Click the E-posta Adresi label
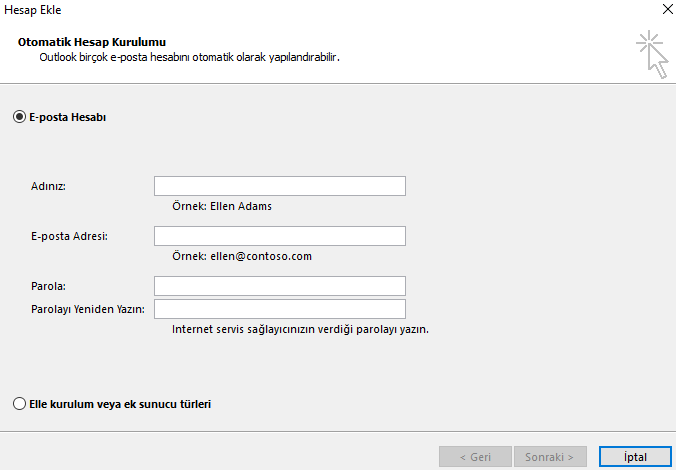 coord(69,236)
